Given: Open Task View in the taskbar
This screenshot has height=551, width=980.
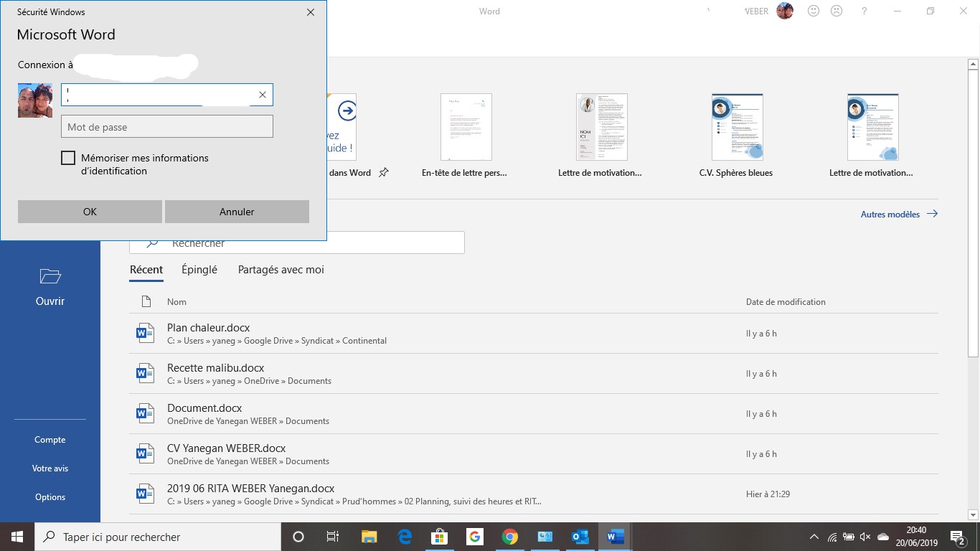Looking at the screenshot, I should (x=333, y=537).
